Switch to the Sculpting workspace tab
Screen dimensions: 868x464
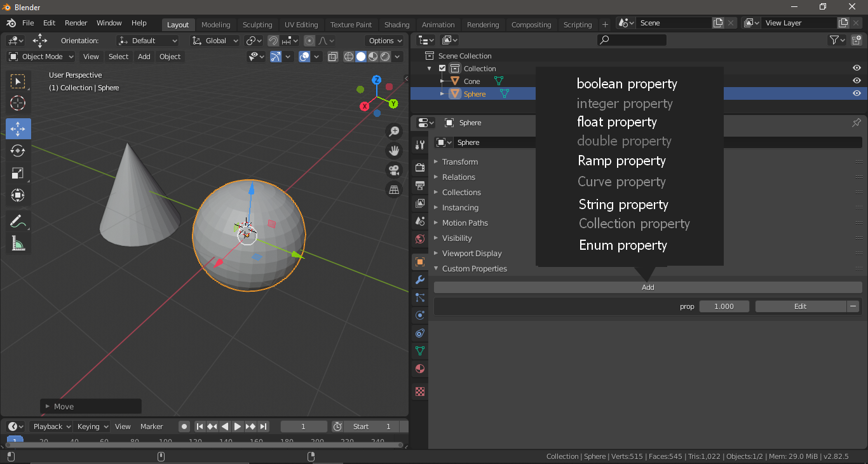(x=257, y=25)
